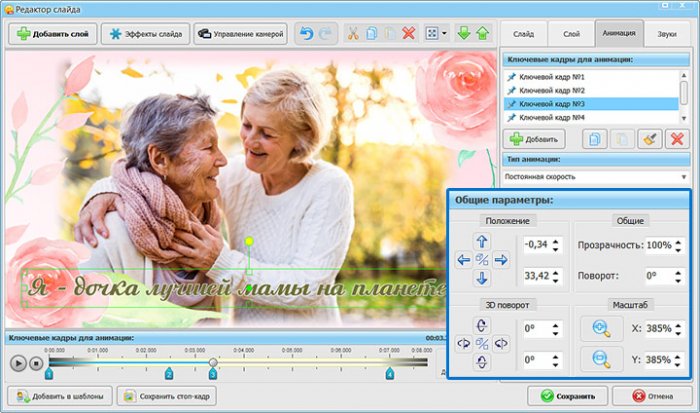Paste keyframe parameters icon

pyautogui.click(x=622, y=139)
